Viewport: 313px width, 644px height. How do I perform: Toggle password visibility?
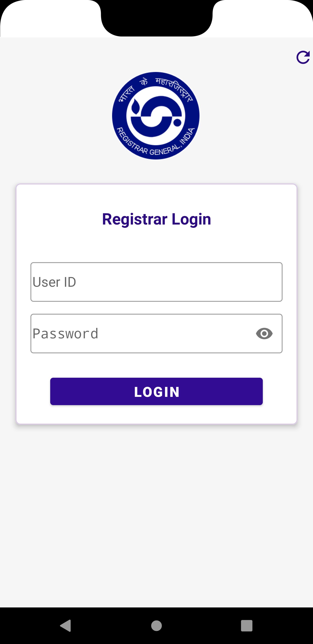click(264, 334)
